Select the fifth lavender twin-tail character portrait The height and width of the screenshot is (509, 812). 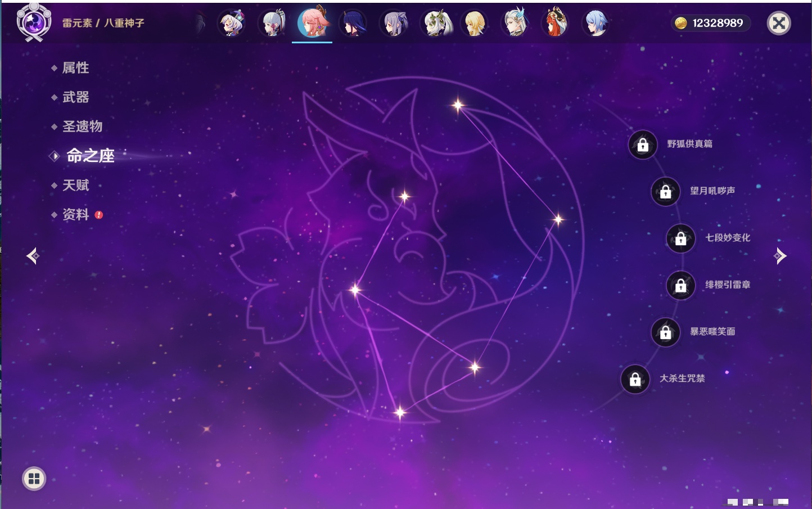click(x=394, y=23)
